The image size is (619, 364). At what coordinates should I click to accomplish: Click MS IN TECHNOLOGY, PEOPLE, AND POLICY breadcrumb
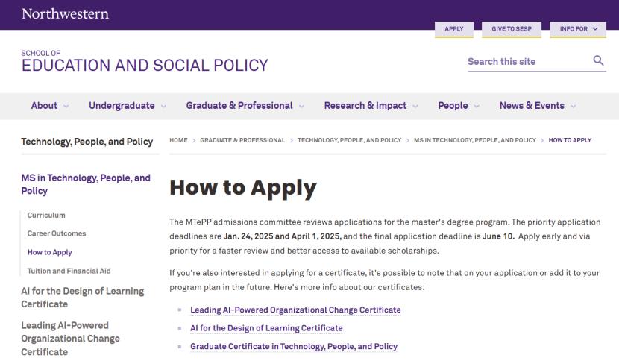[475, 140]
